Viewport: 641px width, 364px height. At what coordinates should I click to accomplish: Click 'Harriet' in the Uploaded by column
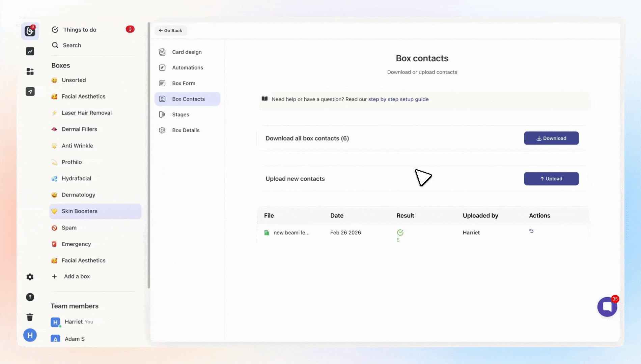[471, 233]
